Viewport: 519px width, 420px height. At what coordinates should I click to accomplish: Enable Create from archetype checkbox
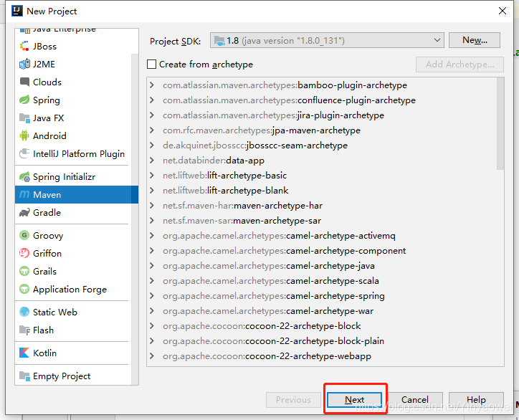click(151, 65)
